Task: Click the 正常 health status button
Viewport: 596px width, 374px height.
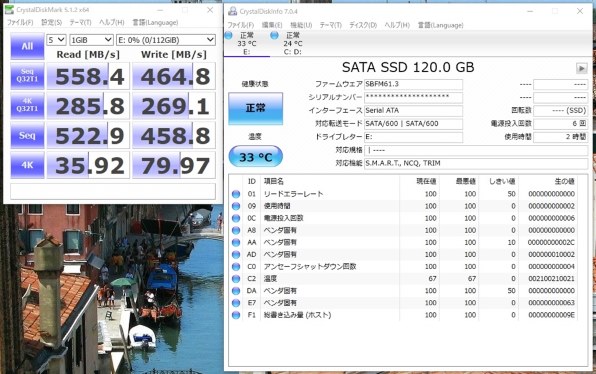Action: coord(255,108)
